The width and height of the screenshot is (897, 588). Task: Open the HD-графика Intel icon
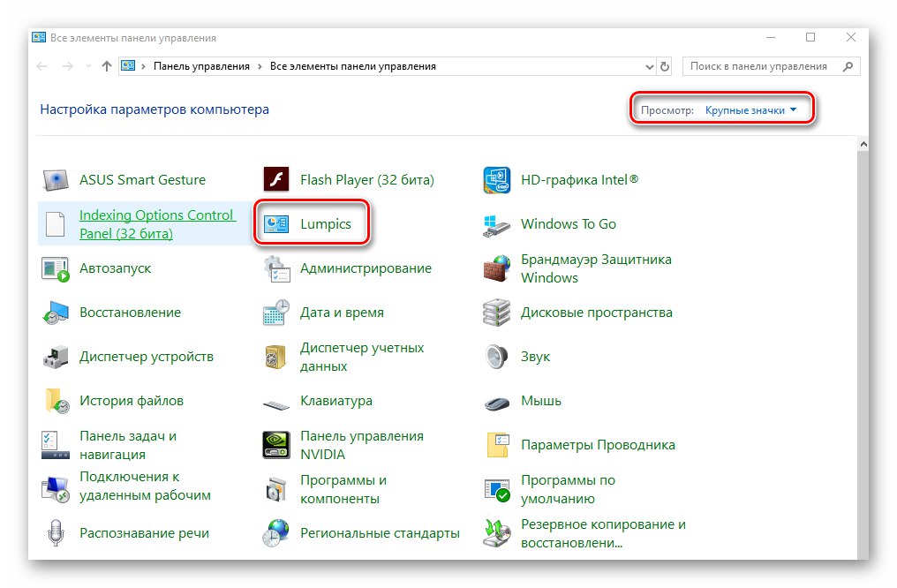(x=496, y=179)
